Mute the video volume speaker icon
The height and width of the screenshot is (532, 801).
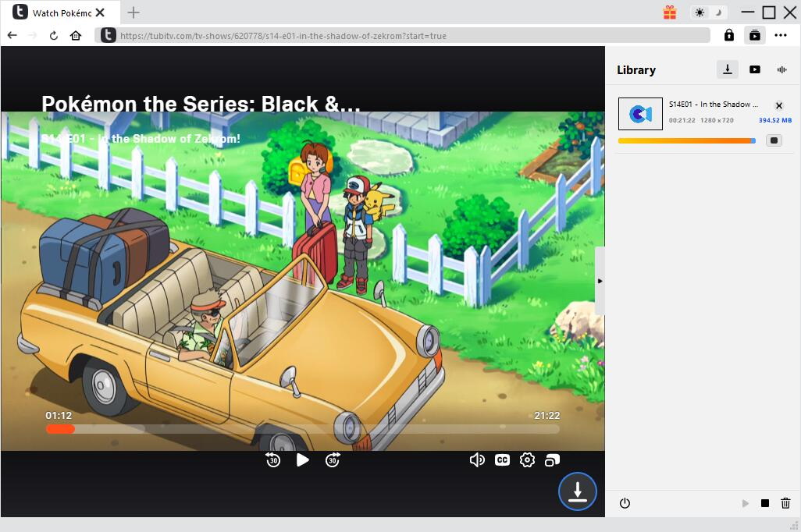[x=476, y=460]
